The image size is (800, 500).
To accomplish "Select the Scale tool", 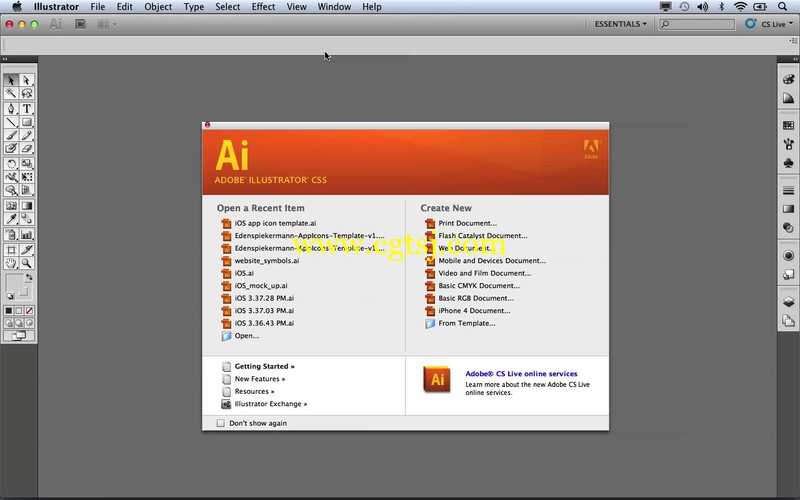I will (x=27, y=164).
